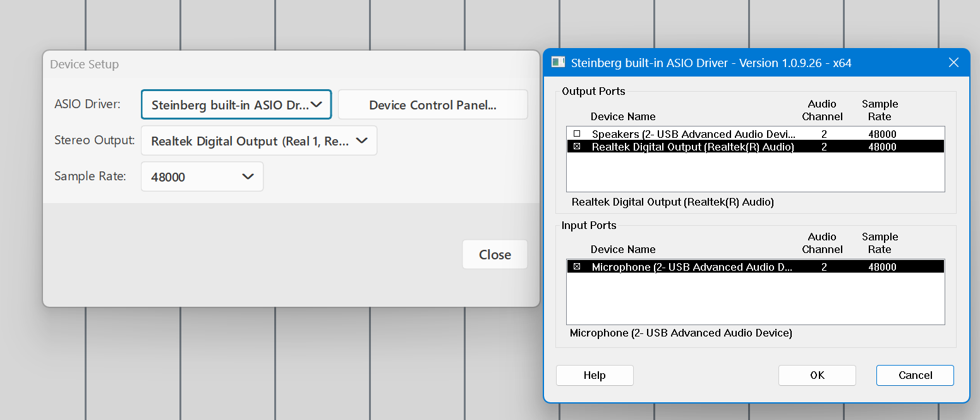
Task: Close the Device Setup dialog
Action: click(x=494, y=254)
